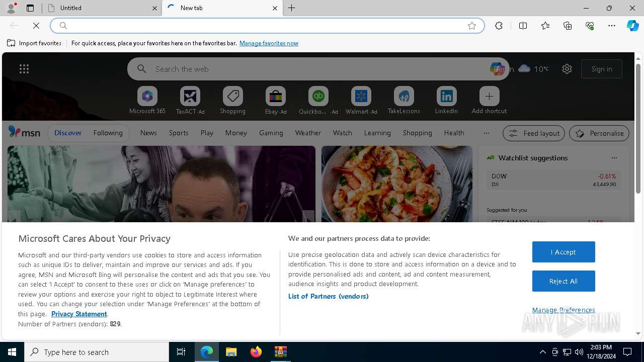The image size is (644, 362).
Task: Open the Microsoft 365 shortcut
Action: [147, 101]
